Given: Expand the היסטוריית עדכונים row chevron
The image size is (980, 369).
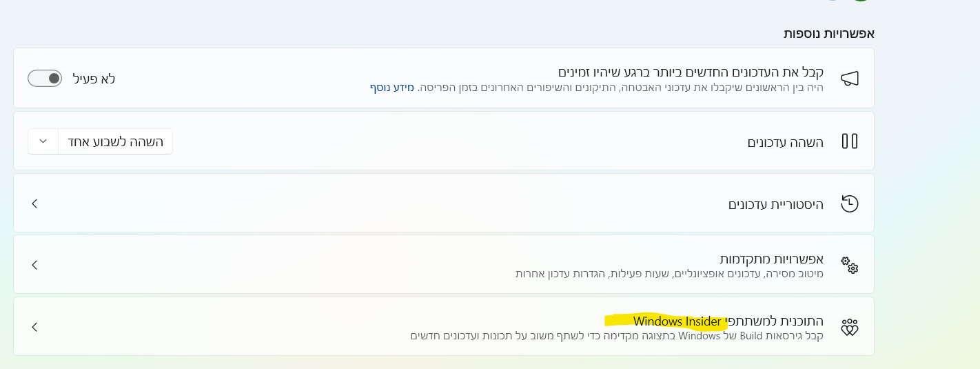Looking at the screenshot, I should [x=34, y=203].
